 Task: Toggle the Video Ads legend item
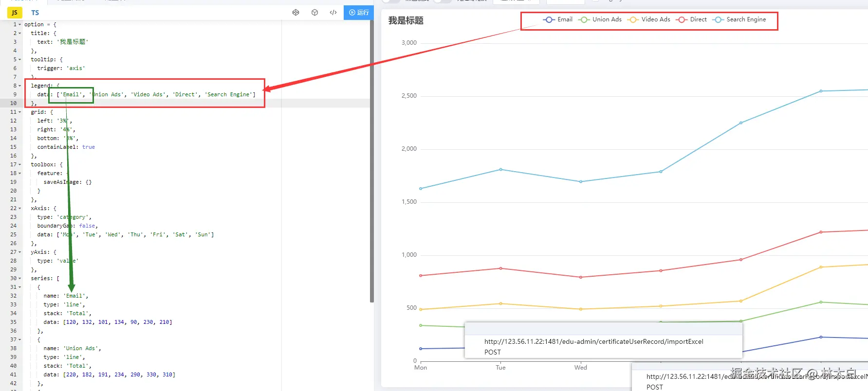pos(649,19)
